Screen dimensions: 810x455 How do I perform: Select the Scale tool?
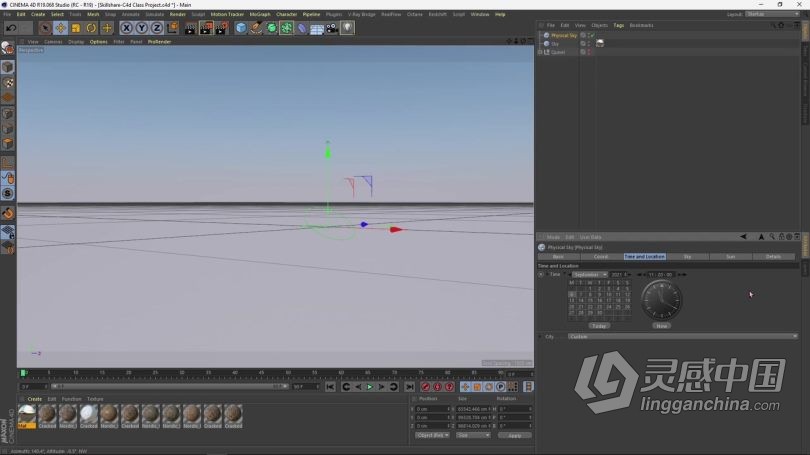[76, 28]
